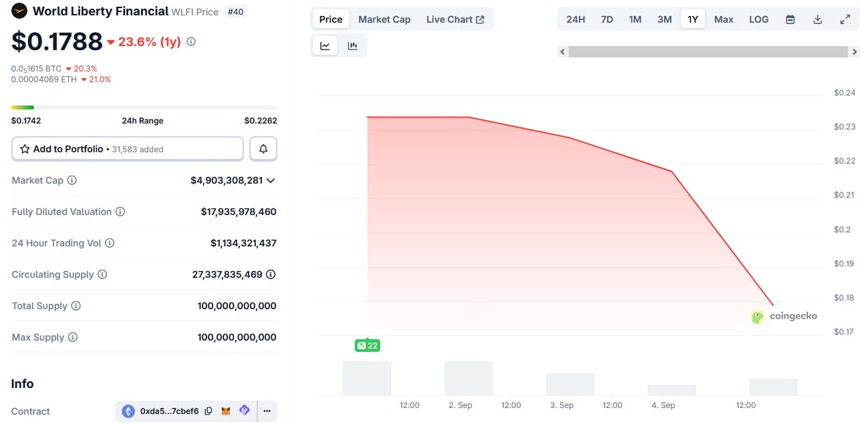Show the 24 Hour Trading Vol info tooltip
Screen dimensions: 868x424
tap(110, 243)
